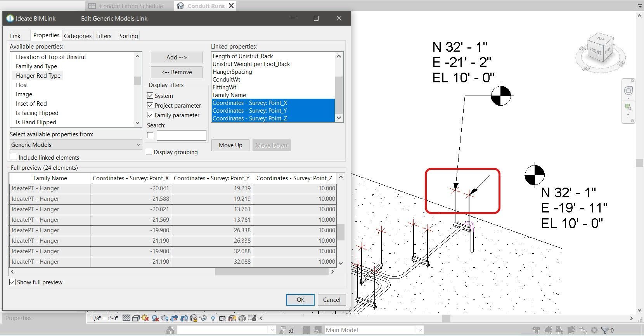
Task: Uncheck the System display filter
Action: tap(150, 96)
